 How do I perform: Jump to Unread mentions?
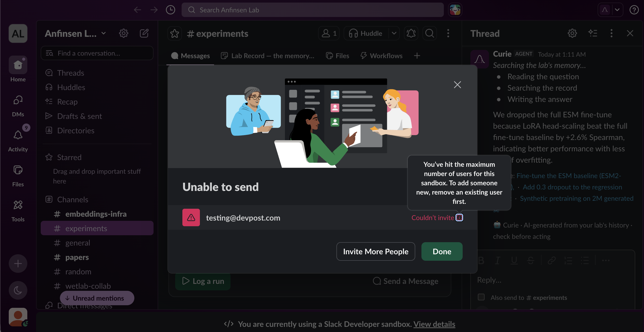[97, 298]
